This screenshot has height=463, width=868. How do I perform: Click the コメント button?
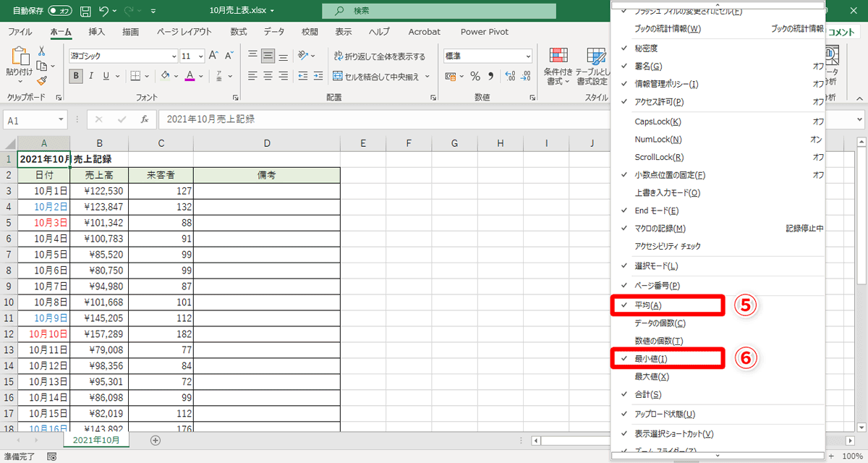[x=842, y=32]
